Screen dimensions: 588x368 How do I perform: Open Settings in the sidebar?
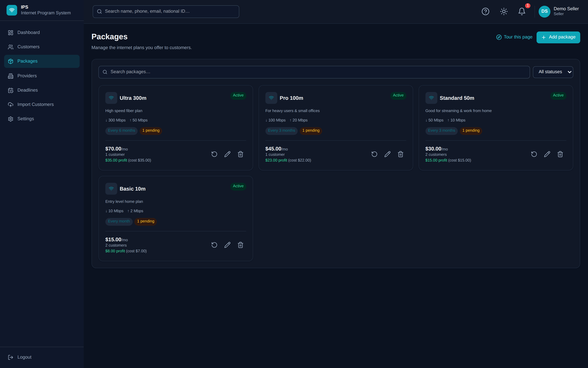[x=42, y=119]
